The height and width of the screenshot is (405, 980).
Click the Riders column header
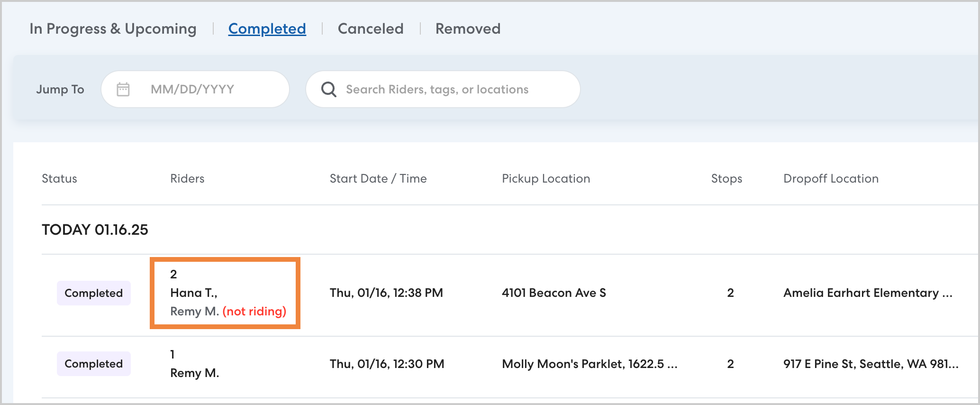point(187,179)
